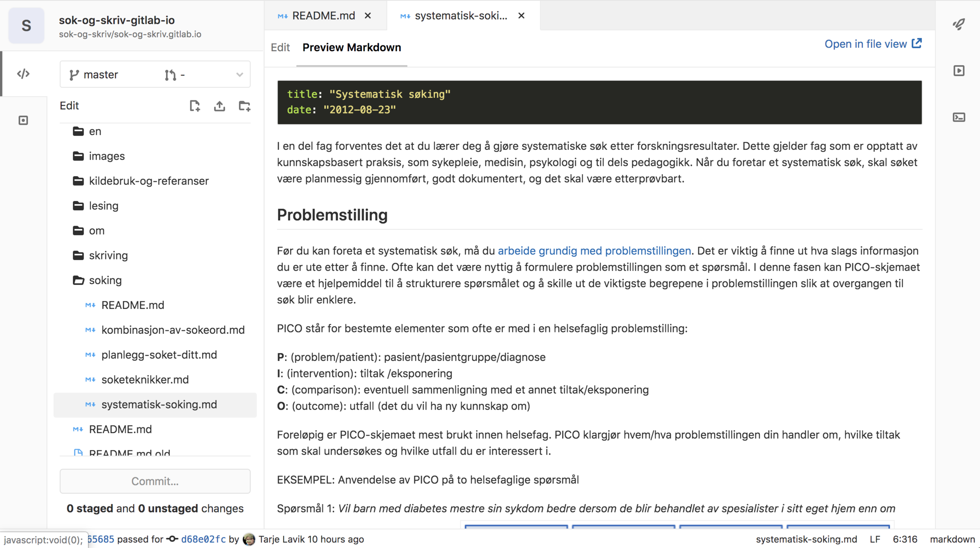Image resolution: width=980 pixels, height=548 pixels.
Task: Open the pipelines rocket icon
Action: click(x=959, y=24)
